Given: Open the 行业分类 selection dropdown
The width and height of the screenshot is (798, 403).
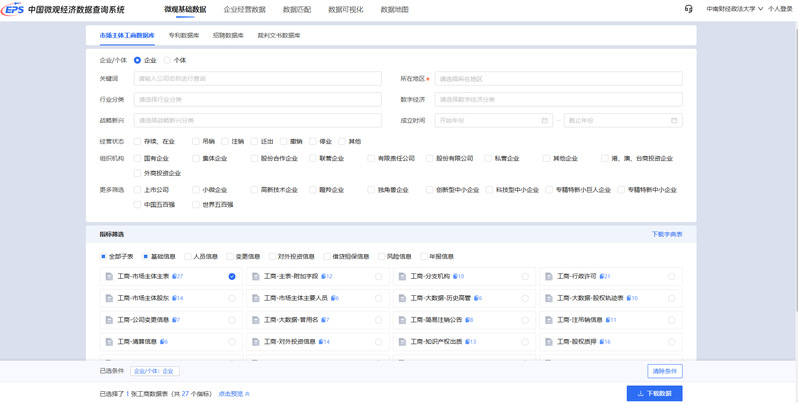Looking at the screenshot, I should coord(257,100).
